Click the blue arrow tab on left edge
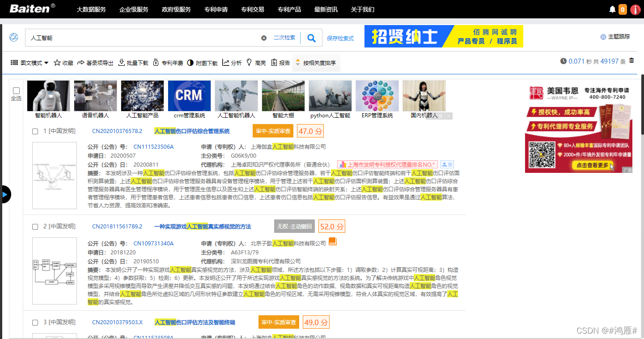Image resolution: width=644 pixels, height=339 pixels. point(5,194)
